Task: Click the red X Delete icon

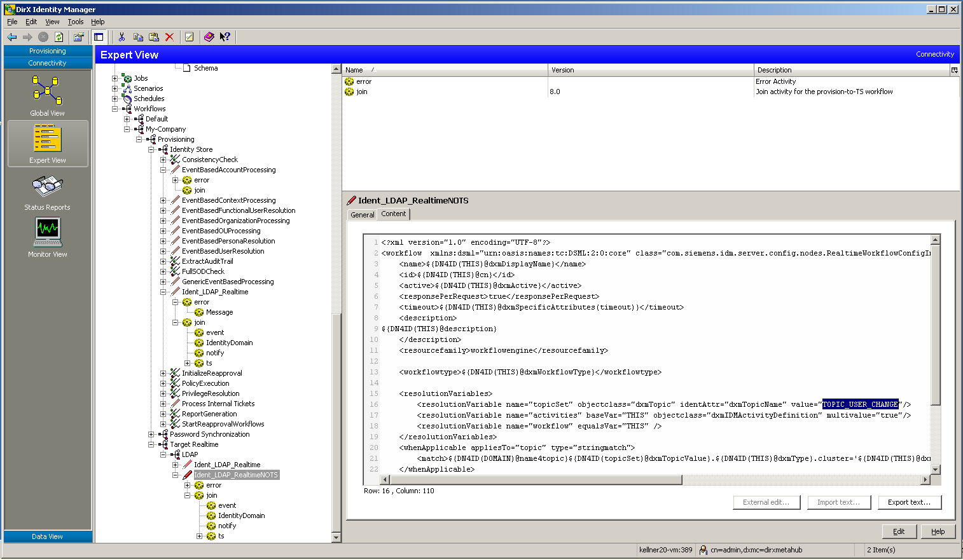Action: (169, 37)
